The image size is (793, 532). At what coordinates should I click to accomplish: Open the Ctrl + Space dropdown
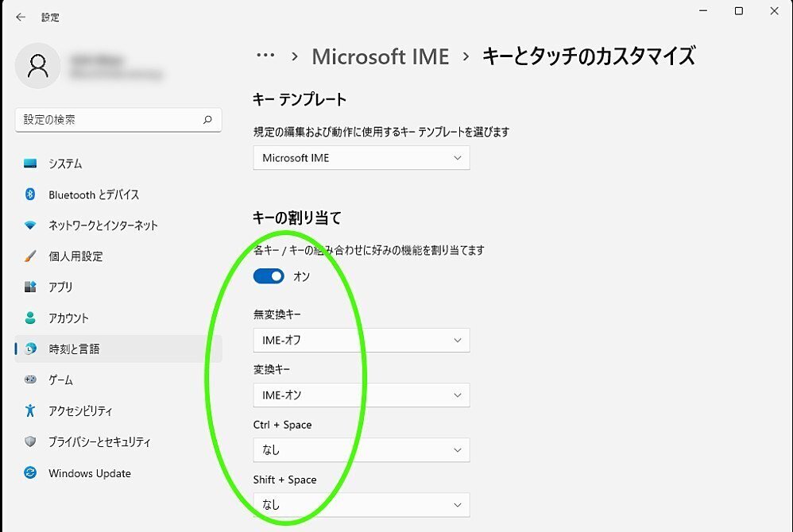point(362,449)
